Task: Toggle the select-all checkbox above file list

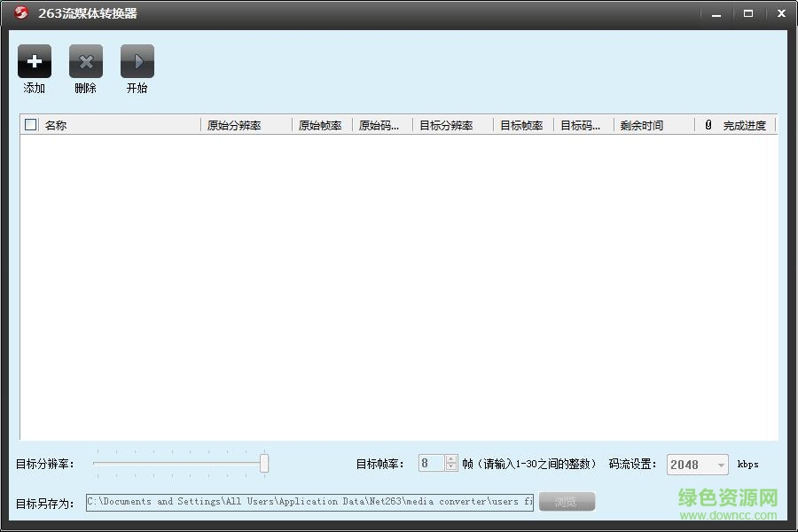Action: coord(29,124)
